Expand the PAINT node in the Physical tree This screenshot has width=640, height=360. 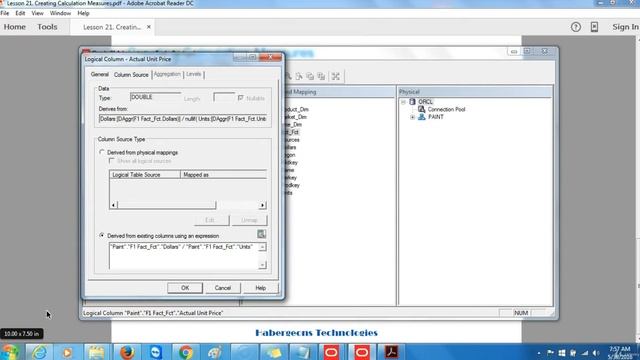coord(412,117)
